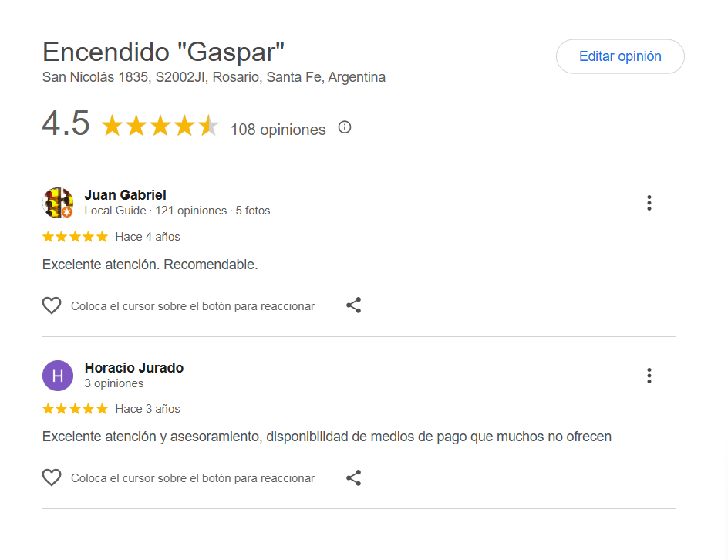Click the overall 4.5 star rating stars
Image resolution: width=728 pixels, height=560 pixels.
pyautogui.click(x=160, y=126)
